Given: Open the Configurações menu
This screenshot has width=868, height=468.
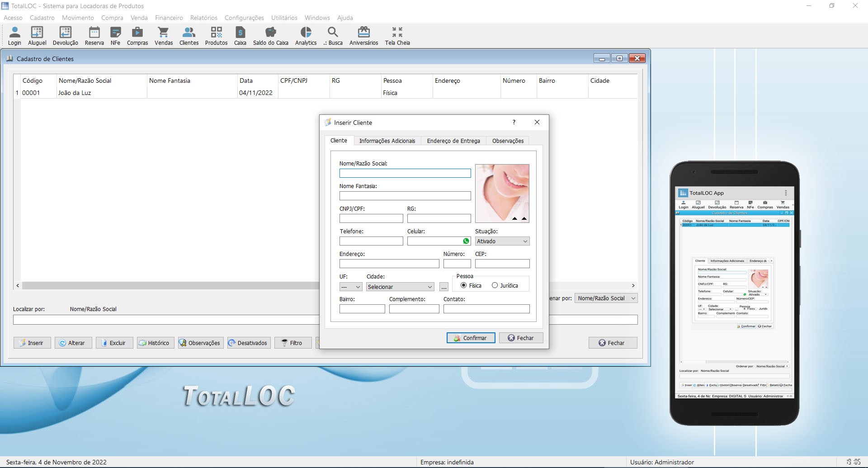Looking at the screenshot, I should (244, 18).
